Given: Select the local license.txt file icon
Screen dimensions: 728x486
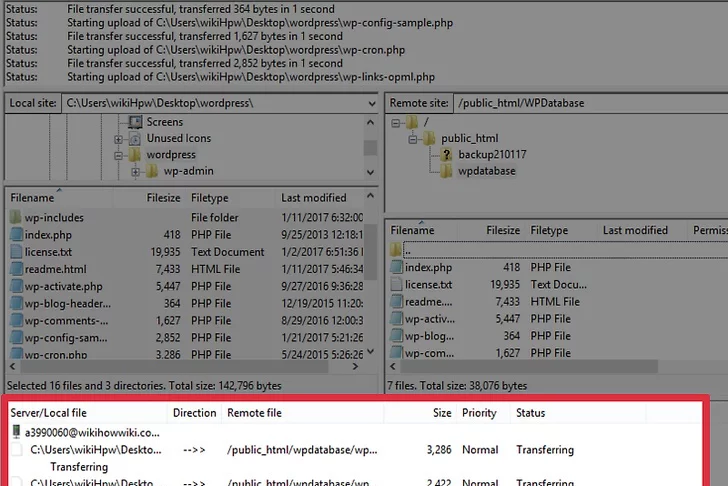Looking at the screenshot, I should [16, 252].
